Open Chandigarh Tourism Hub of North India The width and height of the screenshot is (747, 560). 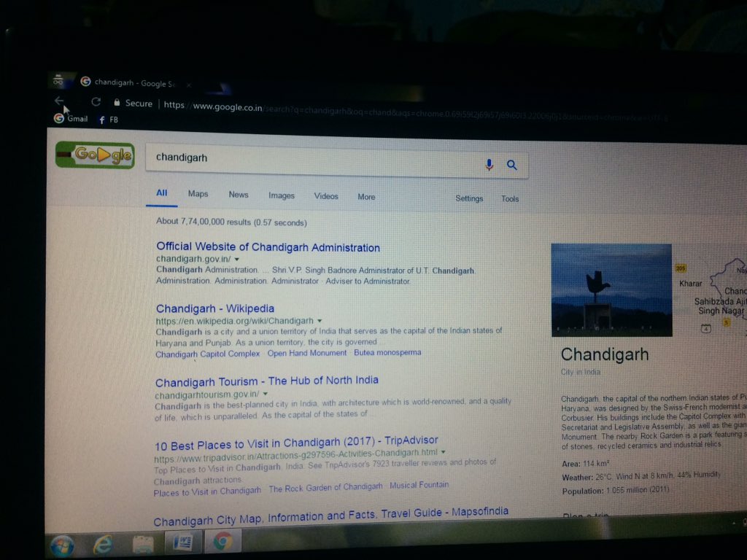[267, 381]
